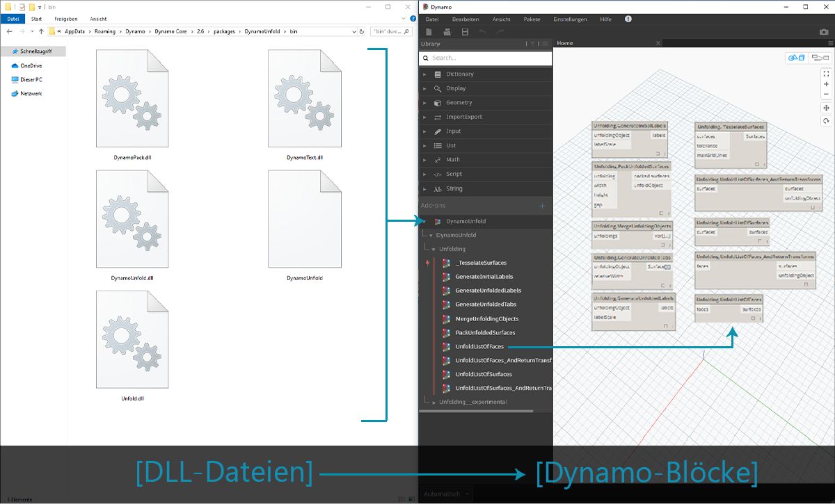
Task: Switch to 3D geometry background preview navigation
Action: (x=795, y=58)
